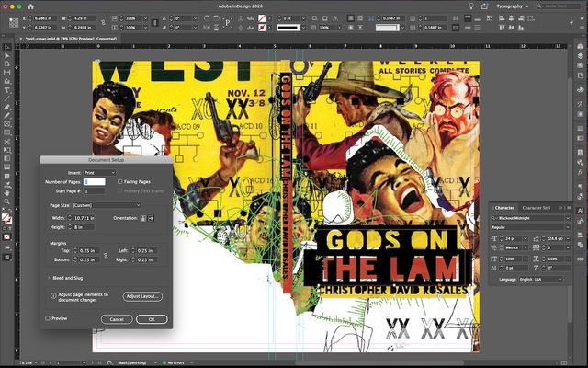The width and height of the screenshot is (588, 368).
Task: Click the Apply None swatch in toolbox
Action: coord(6,237)
